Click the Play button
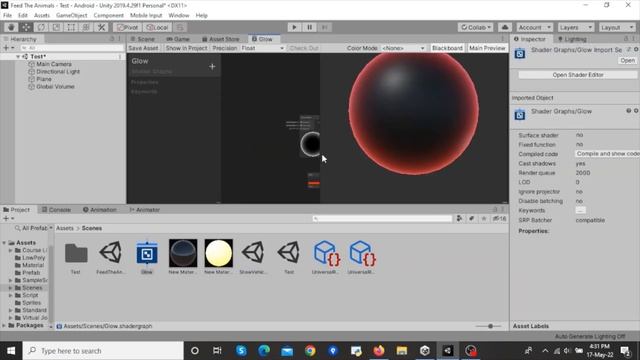Viewport: 640px width, 360px height. pyautogui.click(x=294, y=27)
